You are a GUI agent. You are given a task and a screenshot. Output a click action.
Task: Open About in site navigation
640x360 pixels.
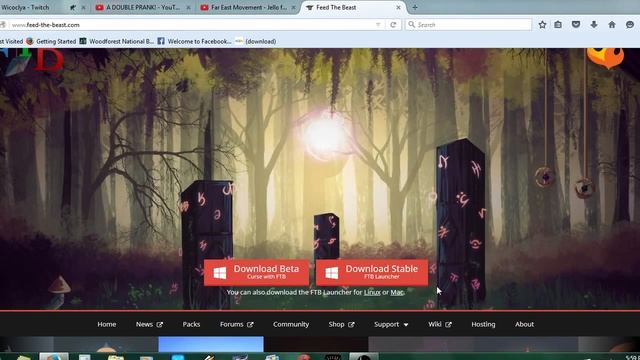point(524,324)
